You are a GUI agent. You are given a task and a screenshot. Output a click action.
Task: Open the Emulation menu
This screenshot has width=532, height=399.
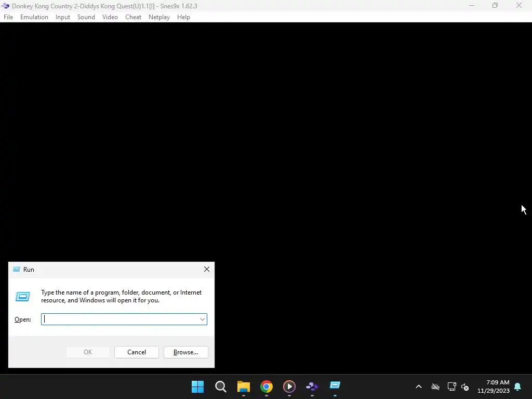tap(34, 17)
